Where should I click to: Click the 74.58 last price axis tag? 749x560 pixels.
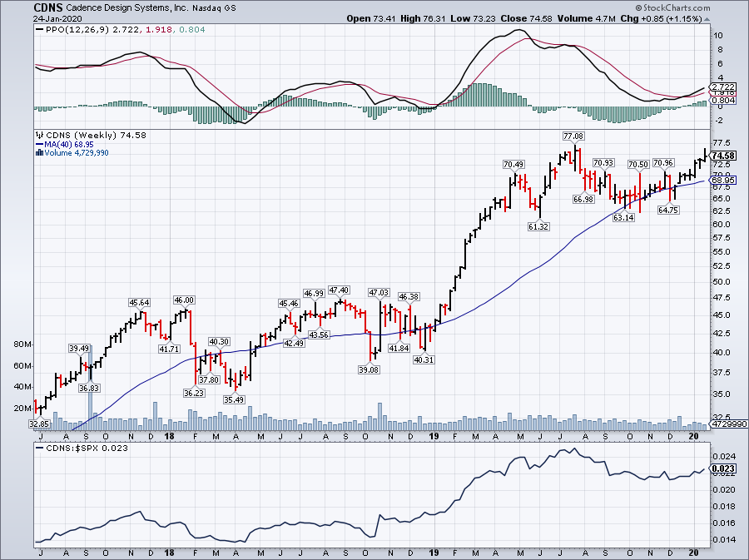(x=724, y=156)
